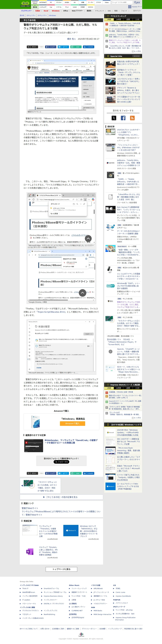Share via top LinkedIn button

[88, 47]
